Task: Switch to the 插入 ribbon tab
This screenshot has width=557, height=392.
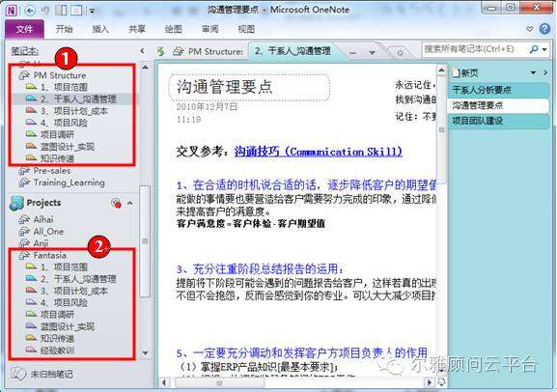Action: (x=100, y=29)
